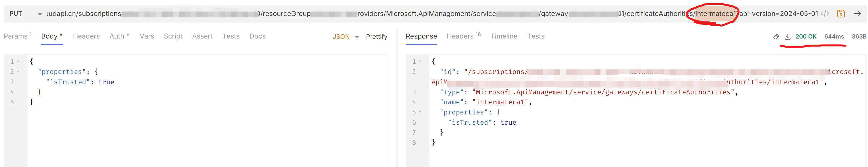Clear the response with the eraser icon

776,36
